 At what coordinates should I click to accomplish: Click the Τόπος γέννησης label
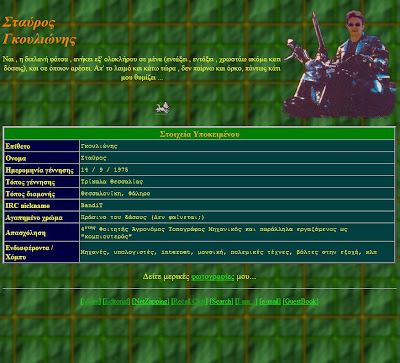click(x=30, y=182)
